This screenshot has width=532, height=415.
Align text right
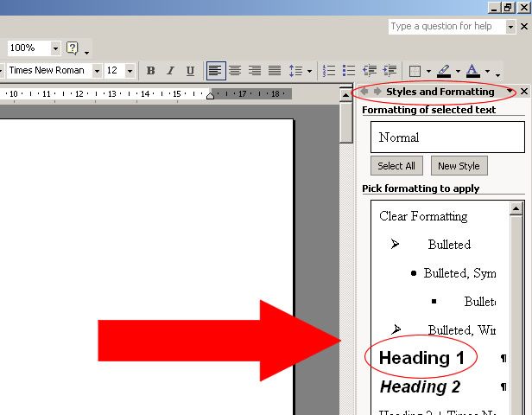(x=255, y=71)
